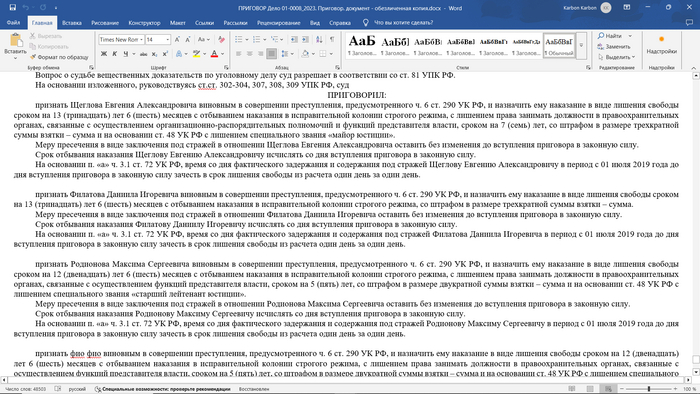The width and height of the screenshot is (700, 394).
Task: Click the Undo arrow in the quick access toolbar
Action: [26, 8]
